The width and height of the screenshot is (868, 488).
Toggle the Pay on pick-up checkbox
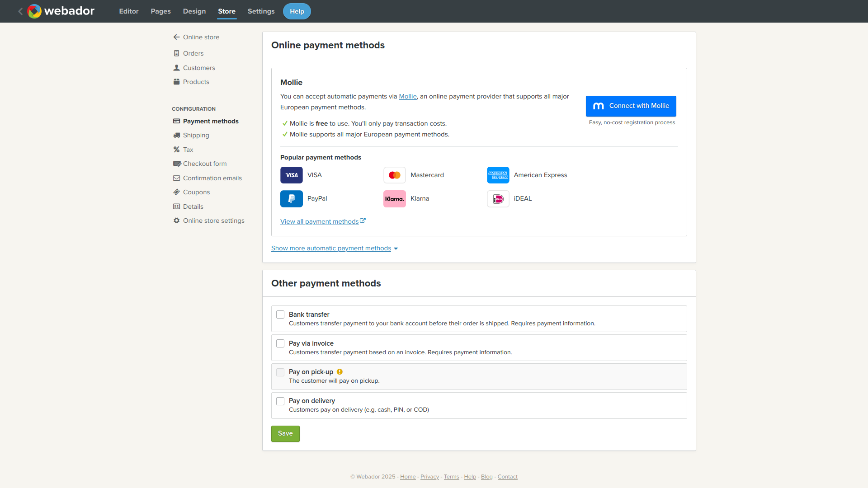pos(280,372)
